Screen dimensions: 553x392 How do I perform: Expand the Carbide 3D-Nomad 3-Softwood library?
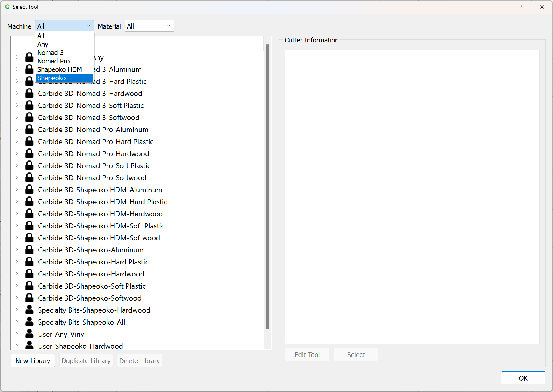coord(17,117)
